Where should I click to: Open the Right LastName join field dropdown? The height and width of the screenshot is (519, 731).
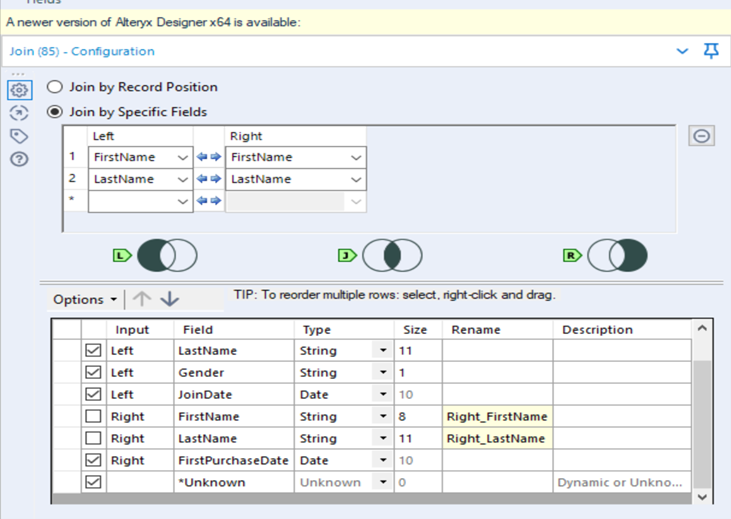click(x=357, y=179)
